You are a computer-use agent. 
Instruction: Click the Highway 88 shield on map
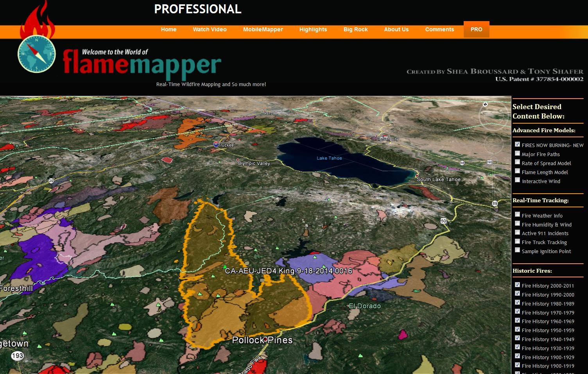click(462, 163)
